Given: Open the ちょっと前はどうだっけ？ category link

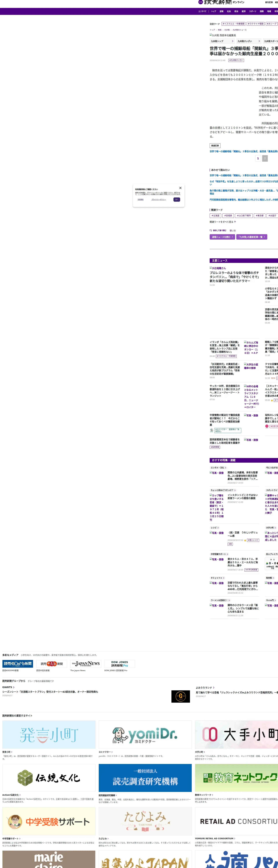Looking at the screenshot, I should pyautogui.click(x=223, y=490).
